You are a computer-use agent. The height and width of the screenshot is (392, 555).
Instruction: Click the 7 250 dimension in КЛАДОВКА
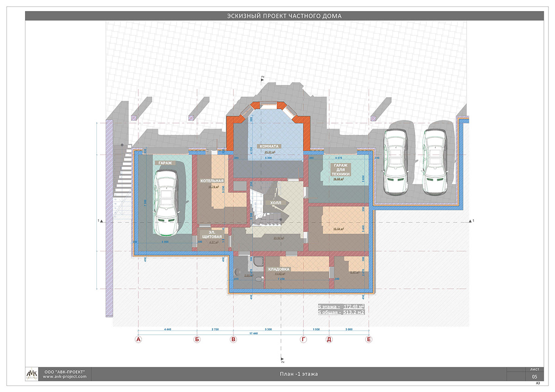pyautogui.click(x=281, y=279)
